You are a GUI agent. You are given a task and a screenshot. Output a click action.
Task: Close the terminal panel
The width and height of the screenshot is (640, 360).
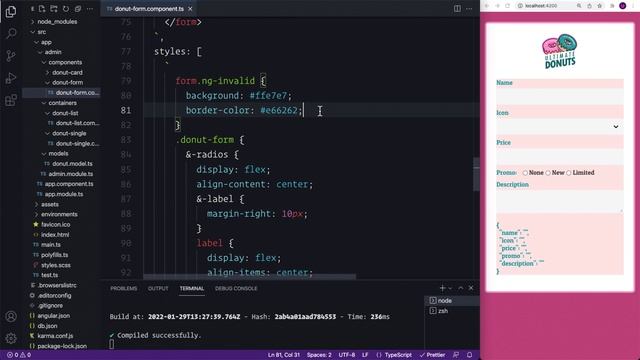tap(471, 288)
